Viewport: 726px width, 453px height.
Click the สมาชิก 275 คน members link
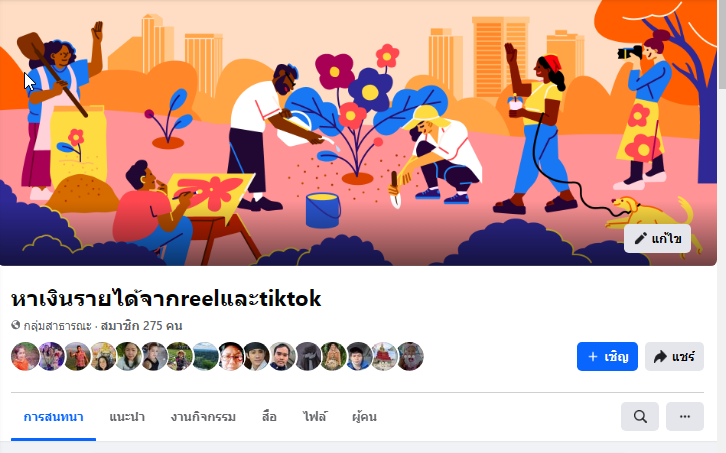141,326
